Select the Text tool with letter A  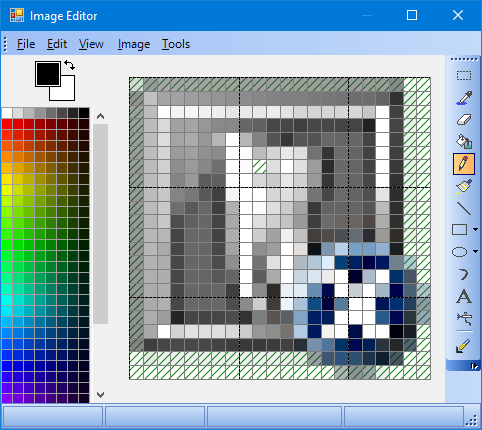click(x=464, y=296)
